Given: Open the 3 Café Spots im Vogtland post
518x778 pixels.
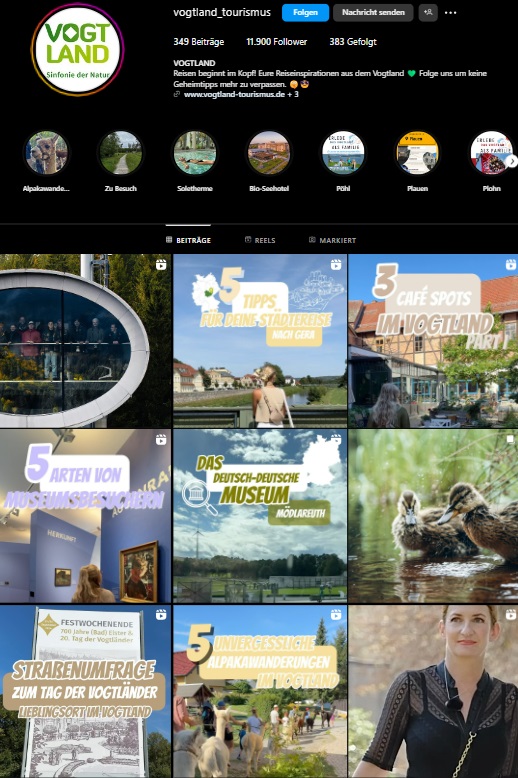Looking at the screenshot, I should 433,341.
